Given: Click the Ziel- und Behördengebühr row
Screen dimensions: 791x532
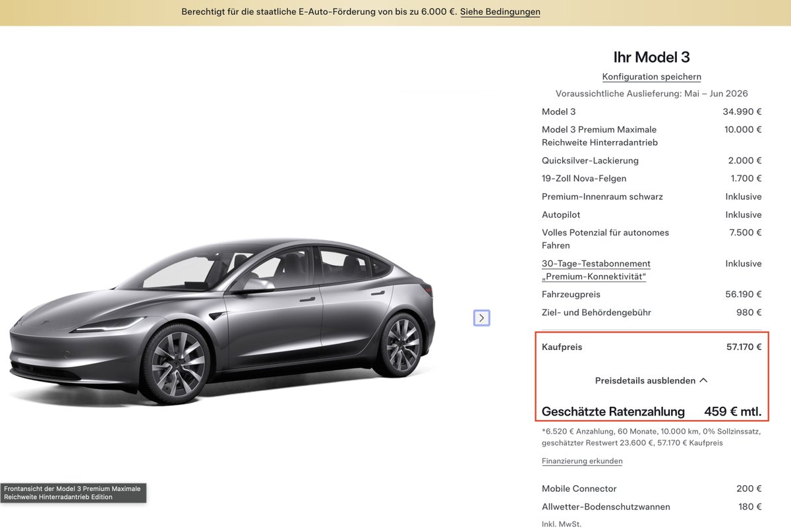Looking at the screenshot, I should pyautogui.click(x=652, y=312).
